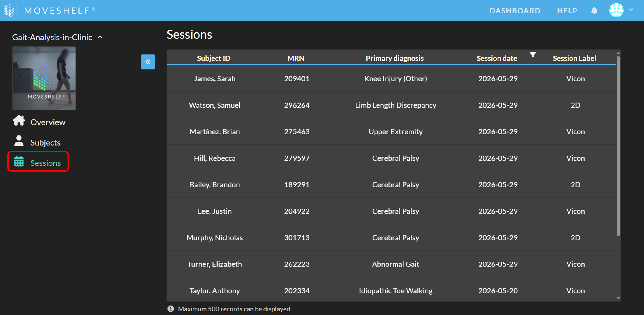Open the James, Sarah session row
Viewport: 644px width, 315px height.
point(391,78)
